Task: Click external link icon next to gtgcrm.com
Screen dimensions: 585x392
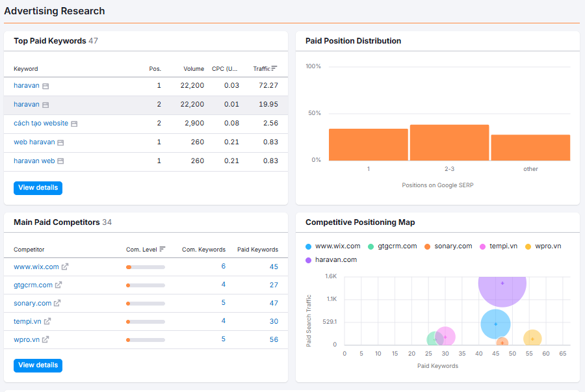Action: [x=58, y=285]
